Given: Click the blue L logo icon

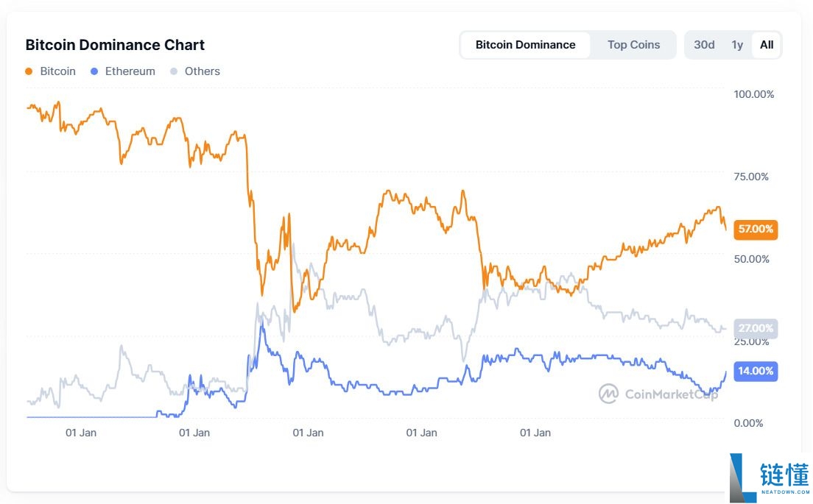Looking at the screenshot, I should (x=741, y=478).
